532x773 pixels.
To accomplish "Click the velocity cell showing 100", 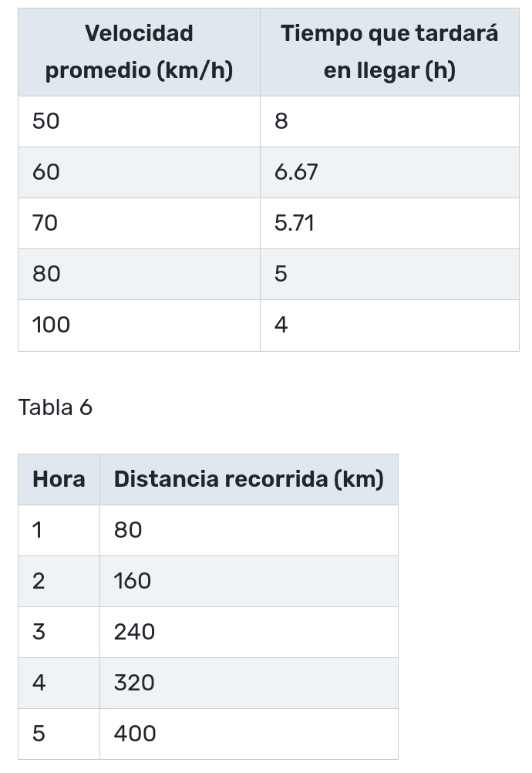I will point(52,325).
